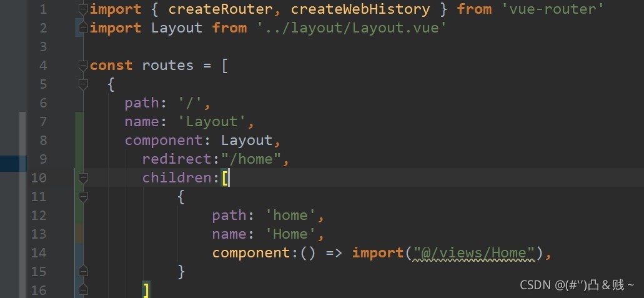Click the 'redirect' property key
644x298 pixels.
pos(177,159)
